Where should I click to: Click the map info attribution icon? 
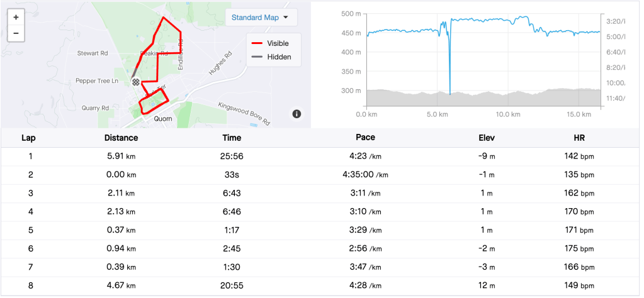click(297, 114)
